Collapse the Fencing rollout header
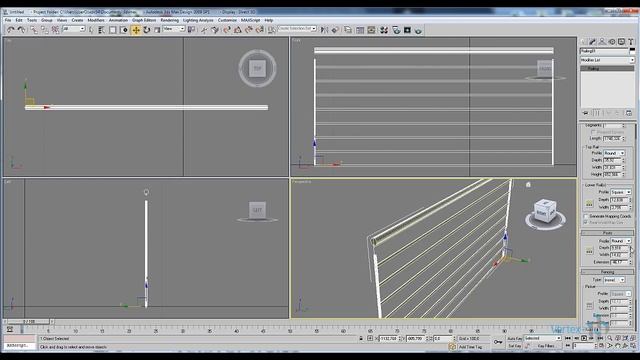 coord(607,272)
